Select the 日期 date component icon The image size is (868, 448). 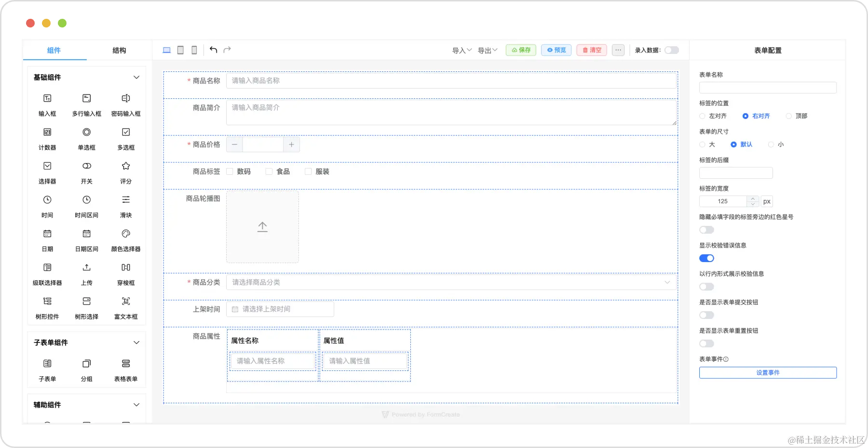pyautogui.click(x=47, y=234)
